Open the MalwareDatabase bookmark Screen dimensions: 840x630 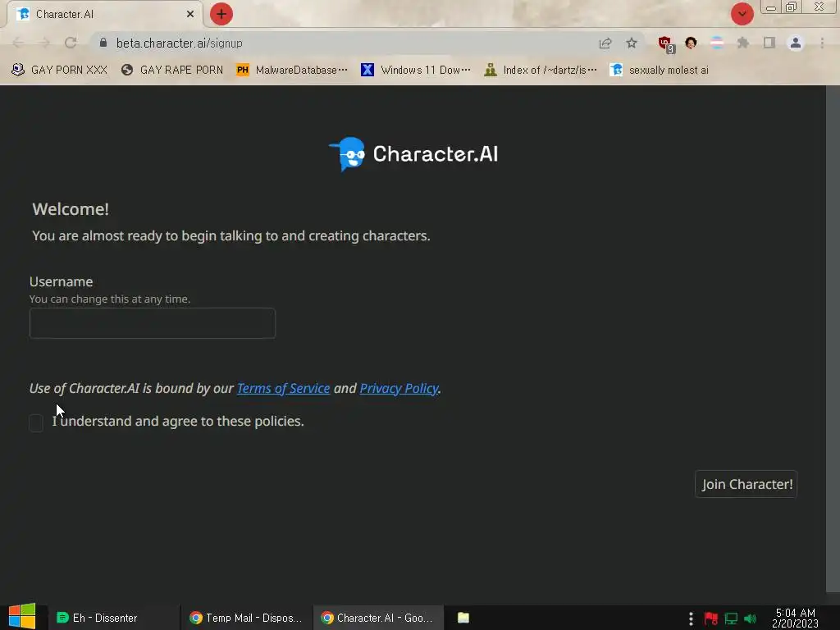click(x=292, y=71)
